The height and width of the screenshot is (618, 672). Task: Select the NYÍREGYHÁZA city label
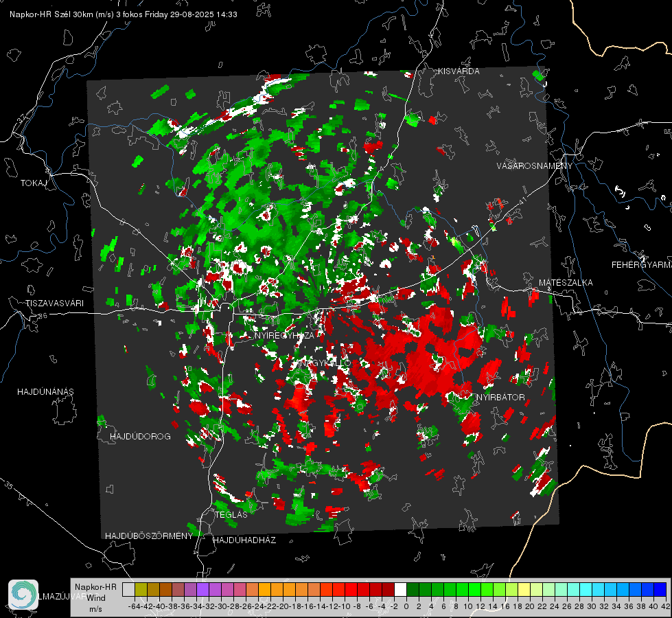point(285,335)
